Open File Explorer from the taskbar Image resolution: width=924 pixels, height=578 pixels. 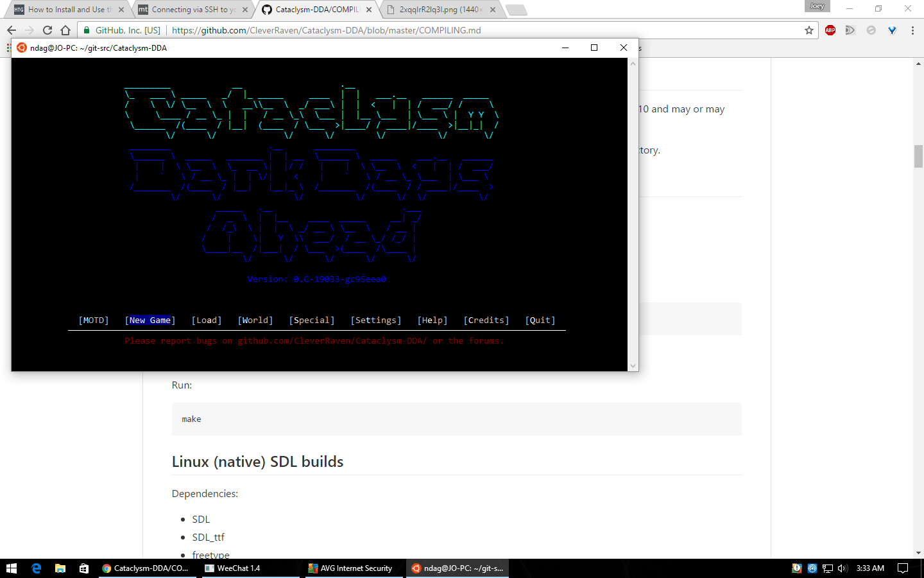(60, 568)
